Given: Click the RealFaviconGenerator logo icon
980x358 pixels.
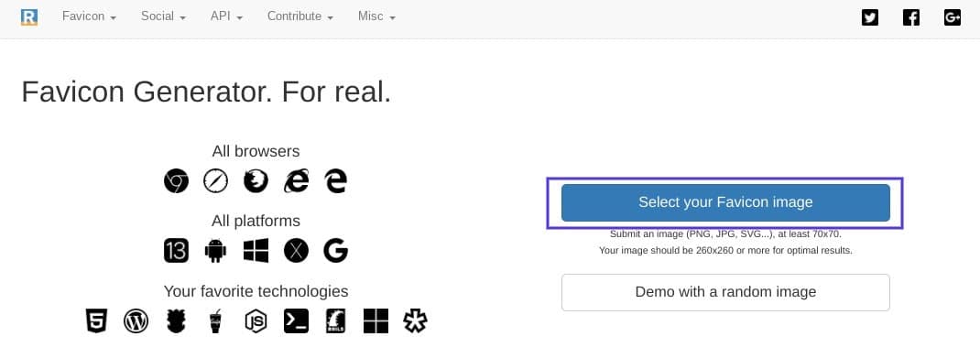Looking at the screenshot, I should click(28, 16).
